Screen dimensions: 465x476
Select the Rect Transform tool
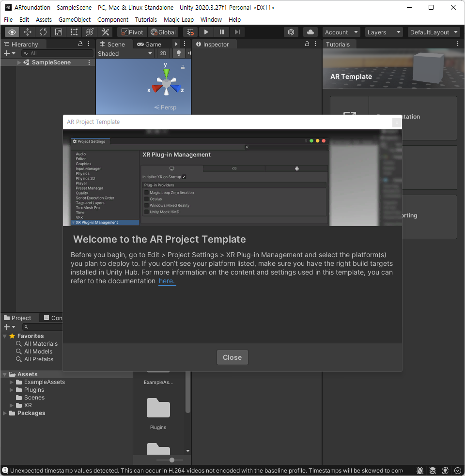74,32
